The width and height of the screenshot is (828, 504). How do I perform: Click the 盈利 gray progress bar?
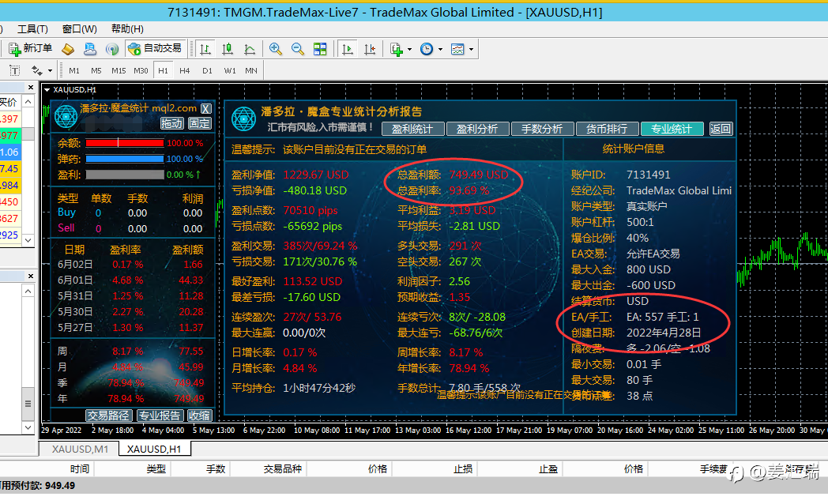125,175
